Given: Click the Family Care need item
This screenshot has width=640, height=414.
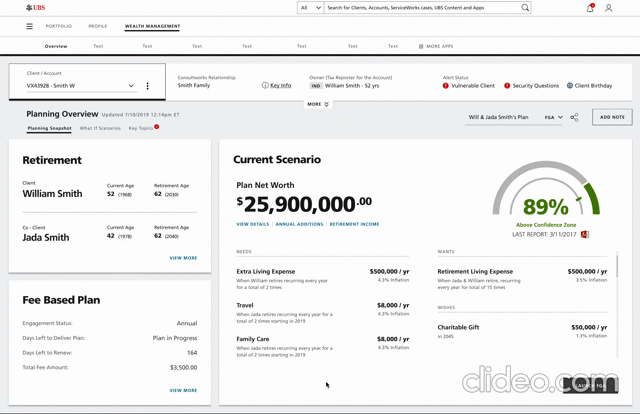Looking at the screenshot, I should click(x=322, y=347).
